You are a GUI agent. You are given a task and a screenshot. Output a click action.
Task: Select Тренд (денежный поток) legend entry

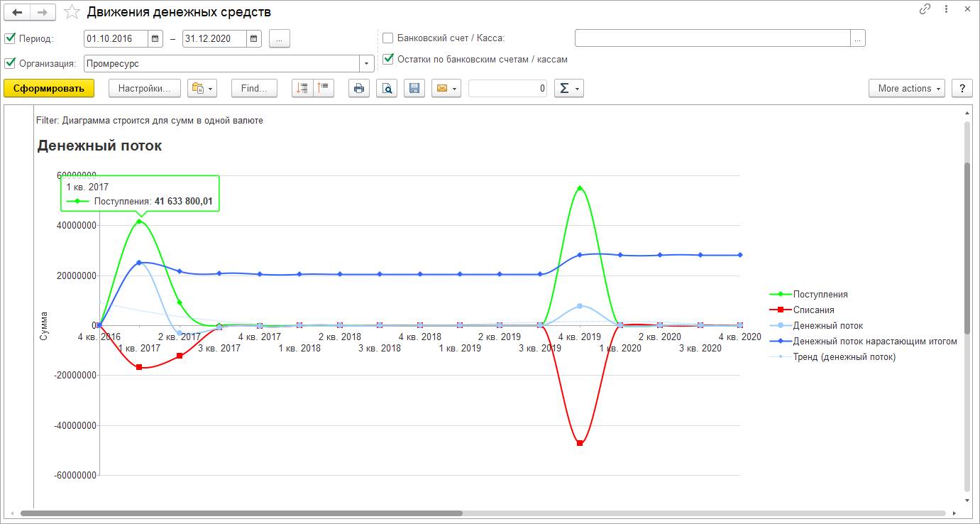point(833,357)
